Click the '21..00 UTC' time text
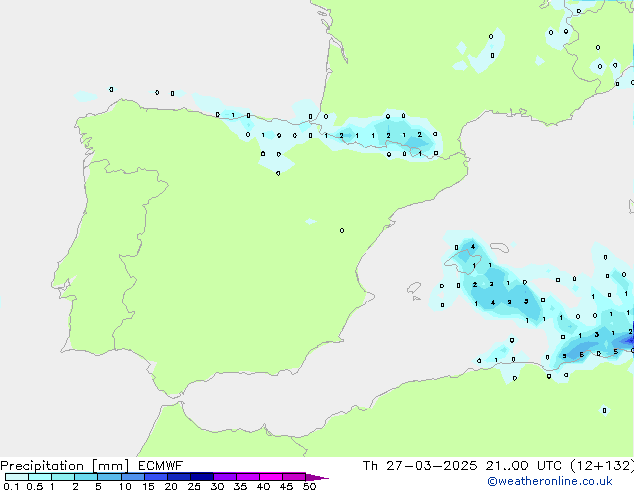 (523, 466)
